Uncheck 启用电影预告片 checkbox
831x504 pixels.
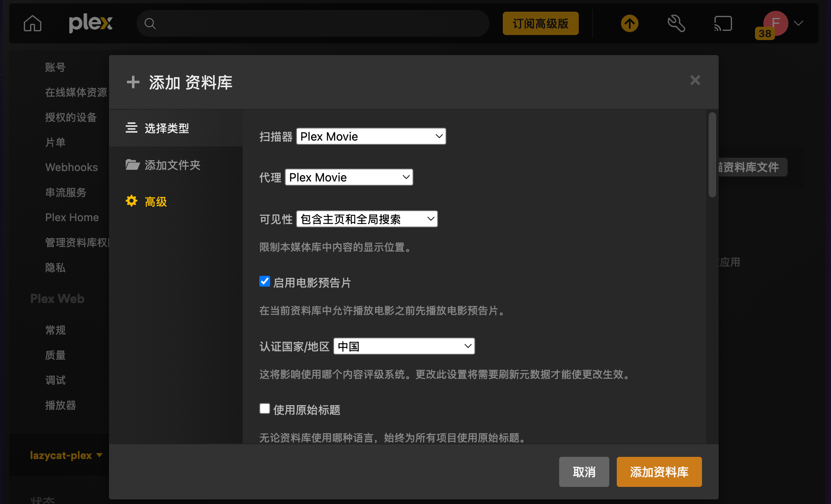click(265, 281)
